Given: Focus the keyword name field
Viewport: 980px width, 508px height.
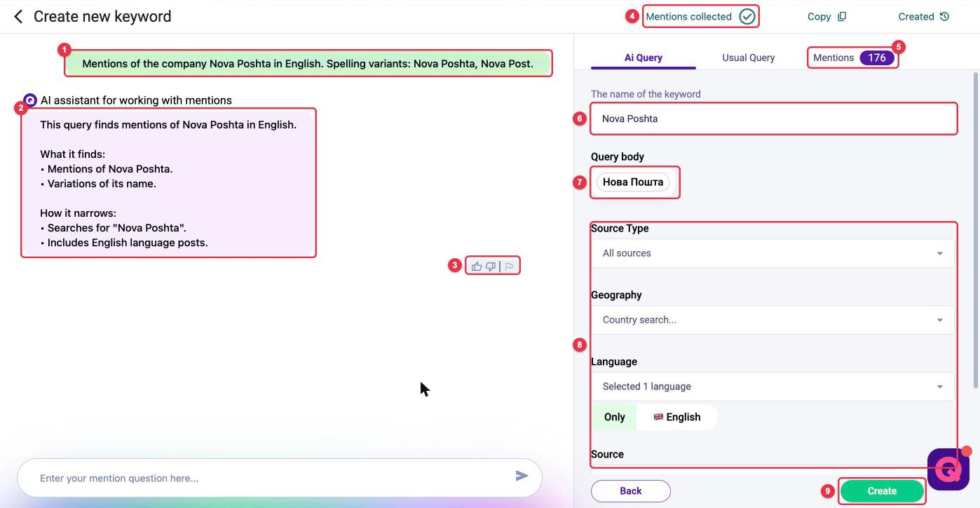Looking at the screenshot, I should [773, 119].
